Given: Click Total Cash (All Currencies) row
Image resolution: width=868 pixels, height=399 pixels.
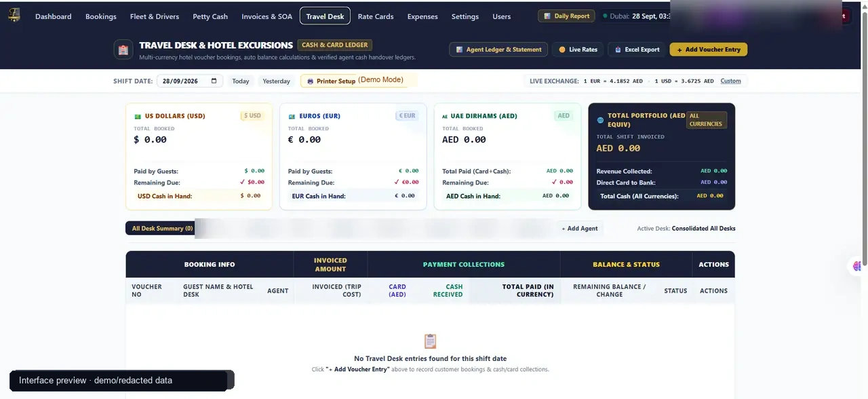Looking at the screenshot, I should coord(662,196).
